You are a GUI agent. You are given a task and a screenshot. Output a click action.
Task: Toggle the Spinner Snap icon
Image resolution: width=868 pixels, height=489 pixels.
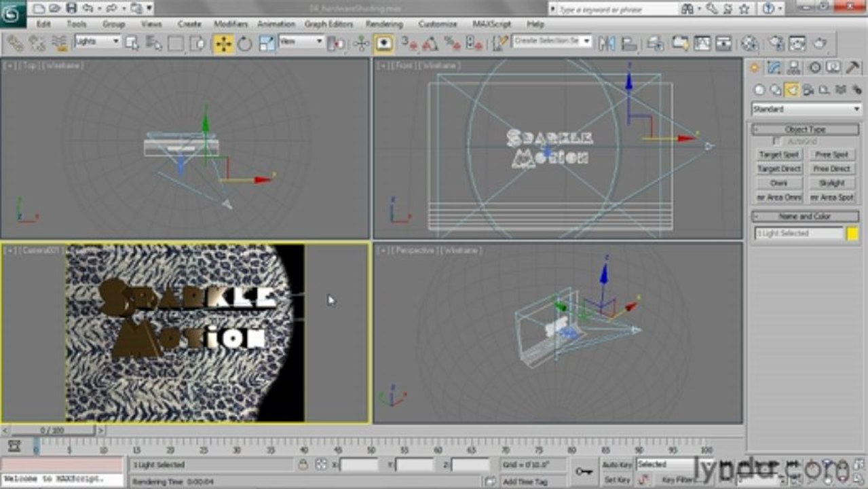click(x=474, y=43)
